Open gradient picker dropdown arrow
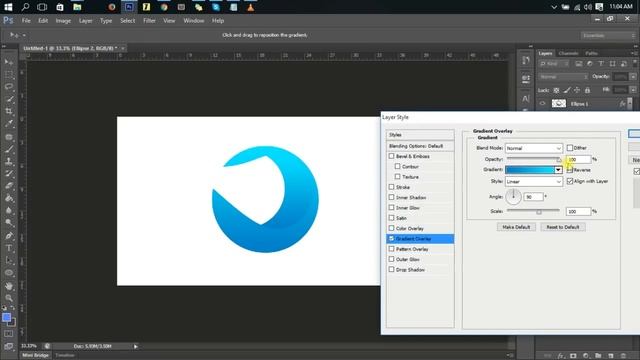 (x=558, y=170)
